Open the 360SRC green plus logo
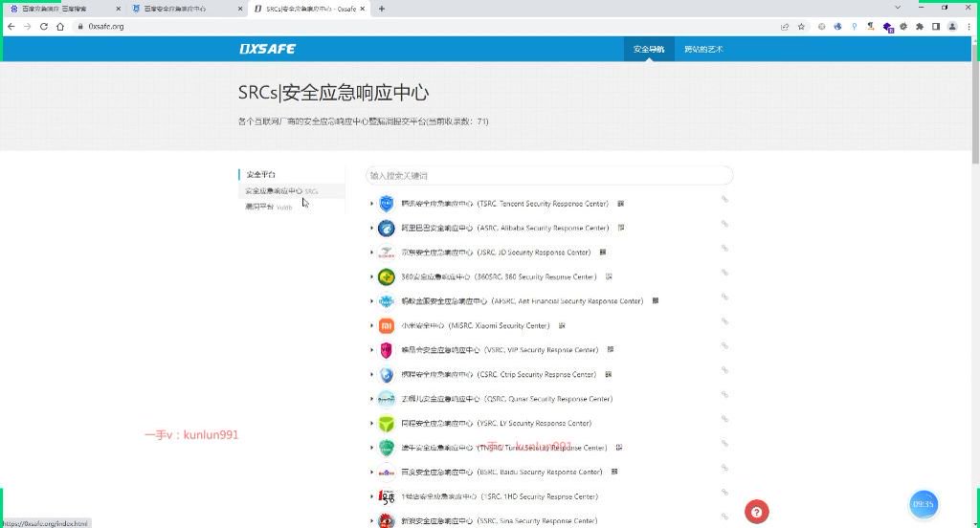980x528 pixels. pyautogui.click(x=387, y=276)
